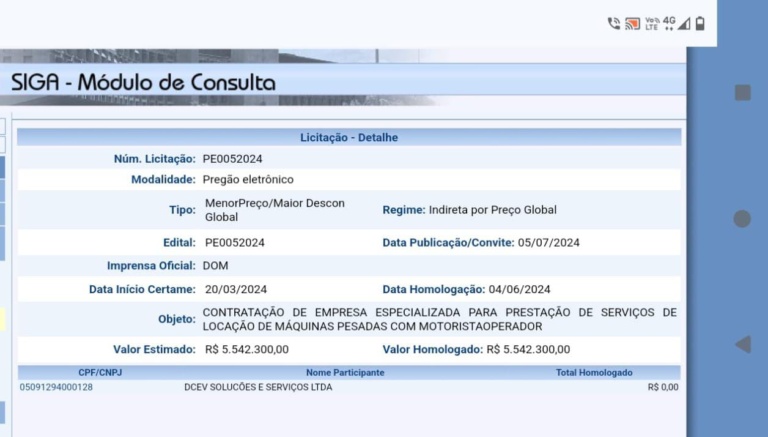This screenshot has height=437, width=768.
Task: Click the Total Homologado column header
Action: [x=594, y=373]
